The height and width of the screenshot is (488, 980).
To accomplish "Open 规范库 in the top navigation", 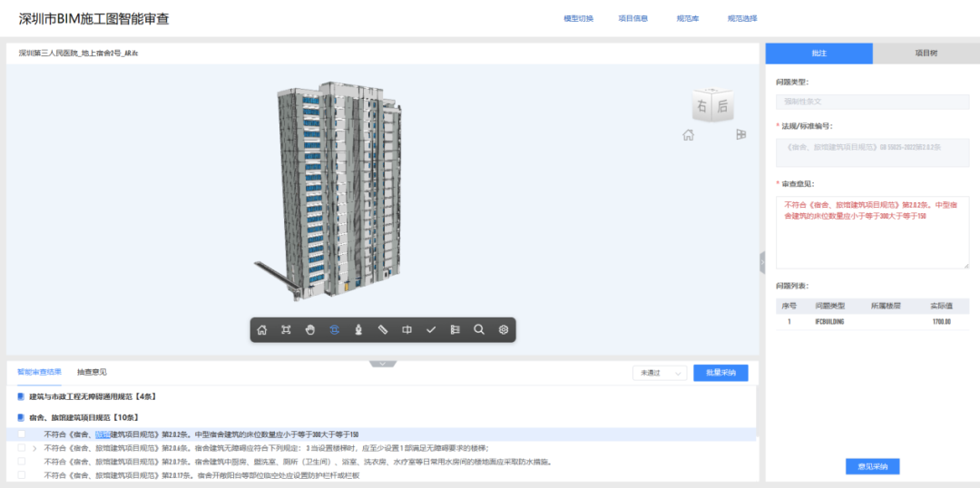I will pyautogui.click(x=688, y=18).
